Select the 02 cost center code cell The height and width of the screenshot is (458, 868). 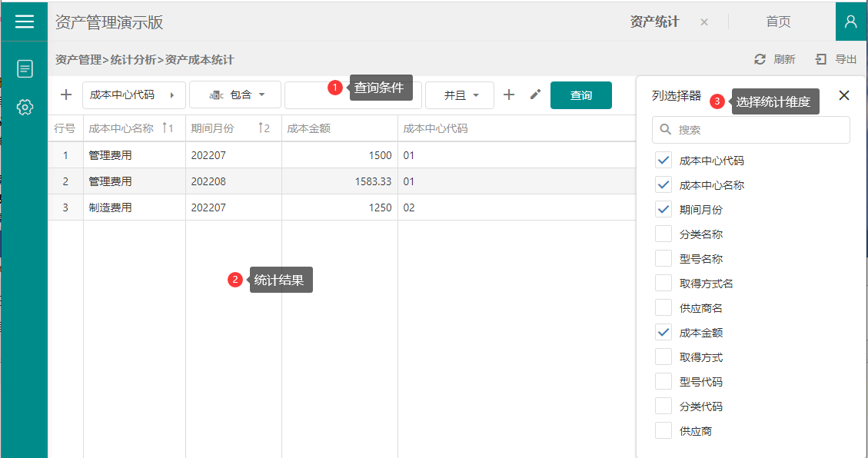tap(516, 207)
